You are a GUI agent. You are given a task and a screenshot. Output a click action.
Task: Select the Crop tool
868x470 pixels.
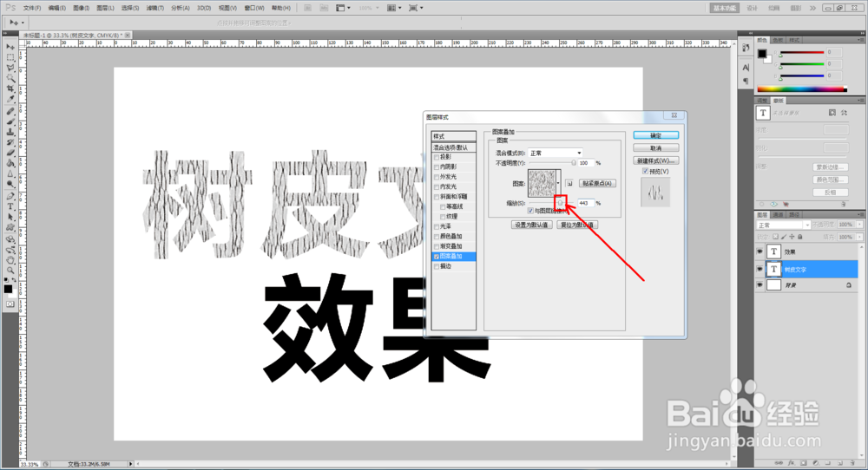tap(10, 89)
